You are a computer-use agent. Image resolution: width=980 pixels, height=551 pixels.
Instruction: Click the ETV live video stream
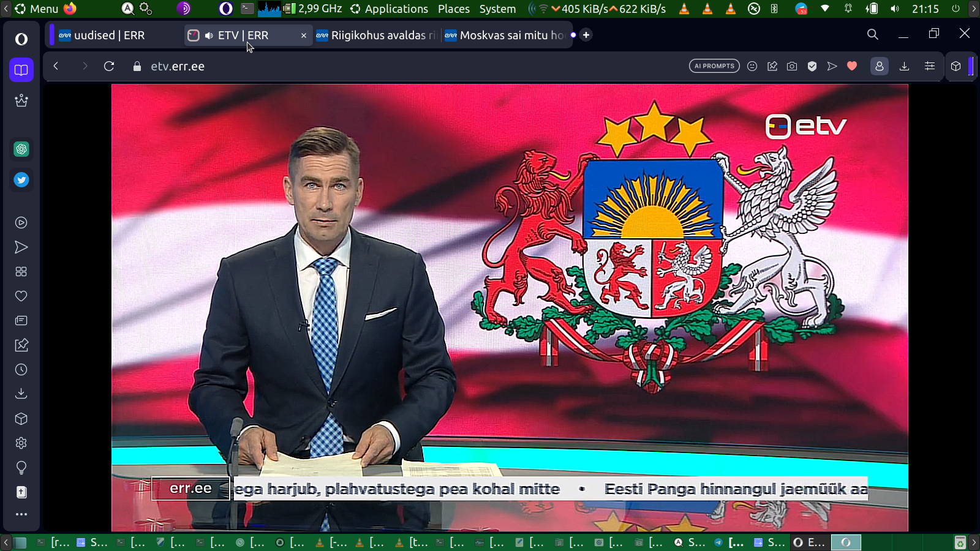510,307
